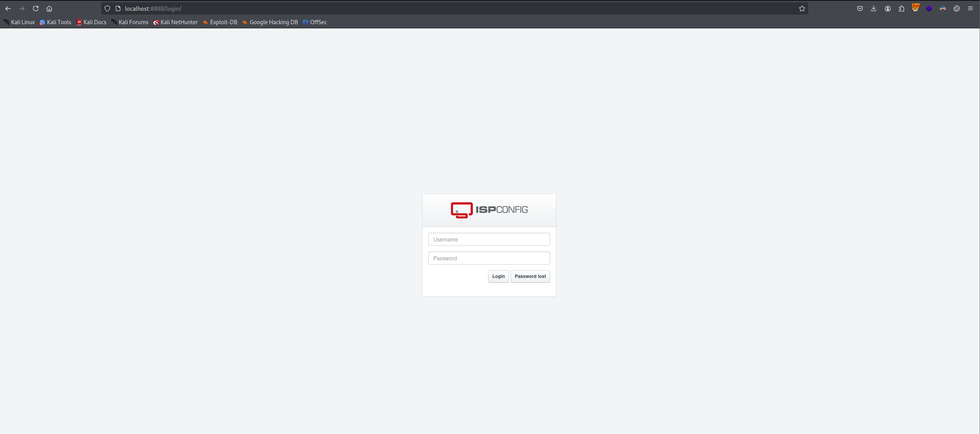The image size is (980, 434).
Task: Open the Kali Docs bookmark
Action: point(91,22)
